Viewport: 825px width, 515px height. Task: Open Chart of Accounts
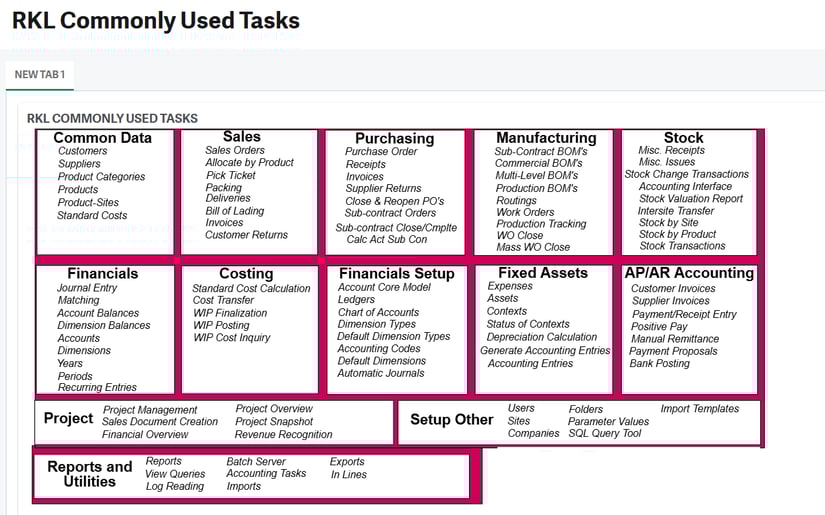coord(378,312)
